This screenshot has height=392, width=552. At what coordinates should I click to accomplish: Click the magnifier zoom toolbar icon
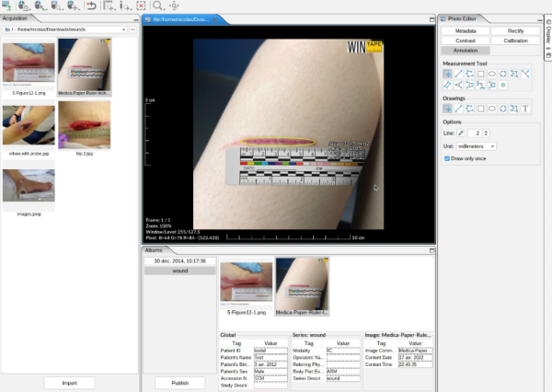point(157,6)
